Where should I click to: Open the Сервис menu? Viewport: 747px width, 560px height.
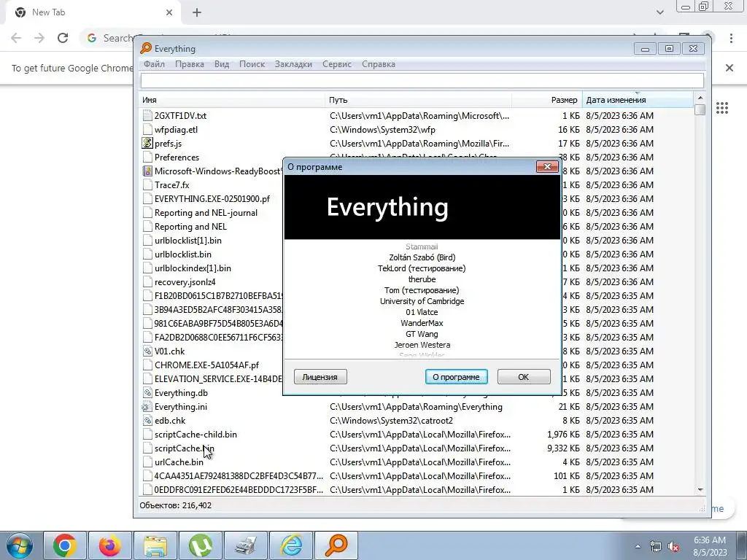(337, 64)
